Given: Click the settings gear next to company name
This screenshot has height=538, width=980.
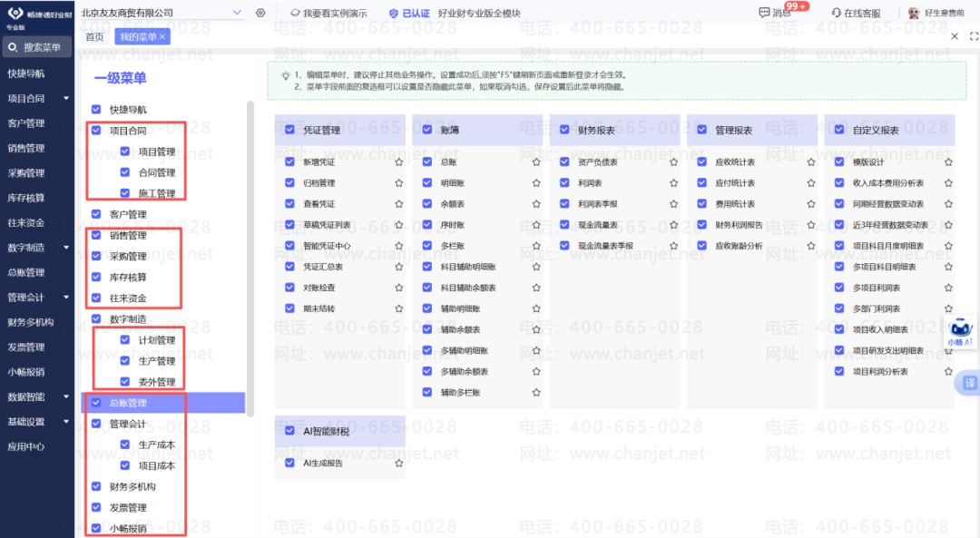Looking at the screenshot, I should pyautogui.click(x=260, y=12).
